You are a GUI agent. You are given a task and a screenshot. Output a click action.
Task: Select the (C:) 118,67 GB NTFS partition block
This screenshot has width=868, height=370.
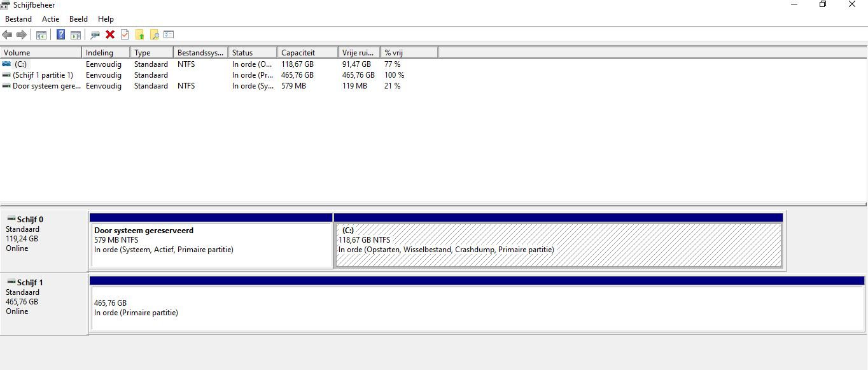coord(559,241)
